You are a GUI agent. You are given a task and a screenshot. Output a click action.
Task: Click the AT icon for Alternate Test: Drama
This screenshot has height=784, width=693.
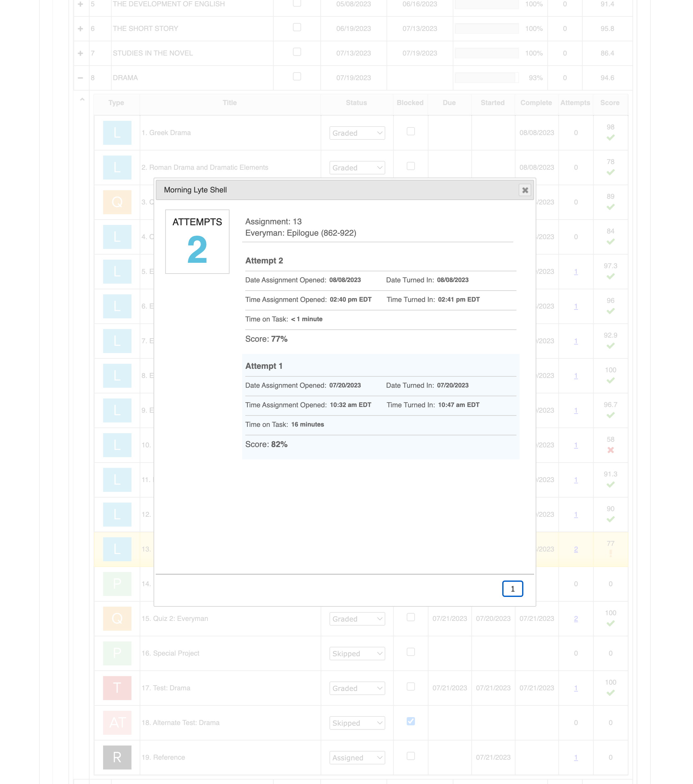tap(117, 722)
